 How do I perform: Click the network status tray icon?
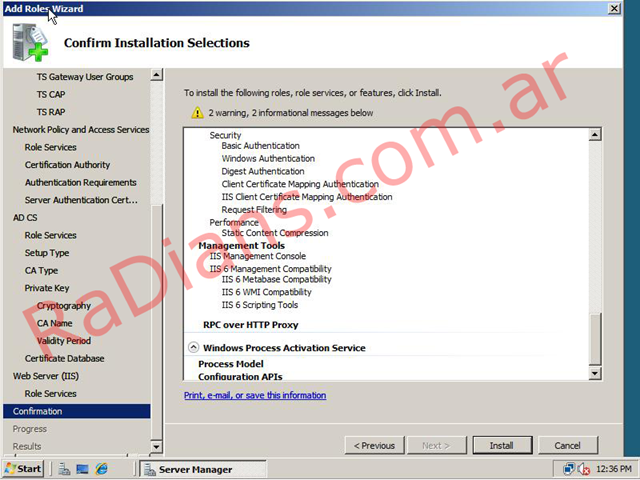pyautogui.click(x=569, y=469)
